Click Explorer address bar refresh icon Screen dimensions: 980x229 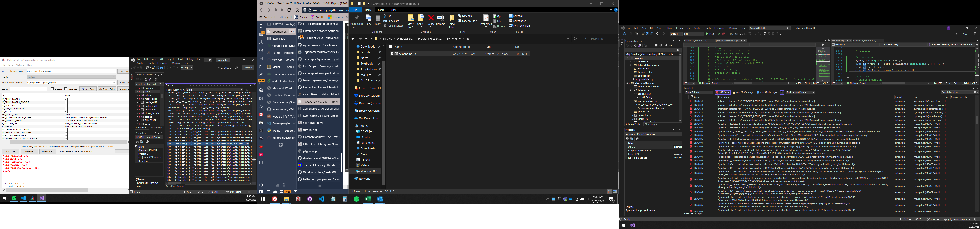coord(575,38)
